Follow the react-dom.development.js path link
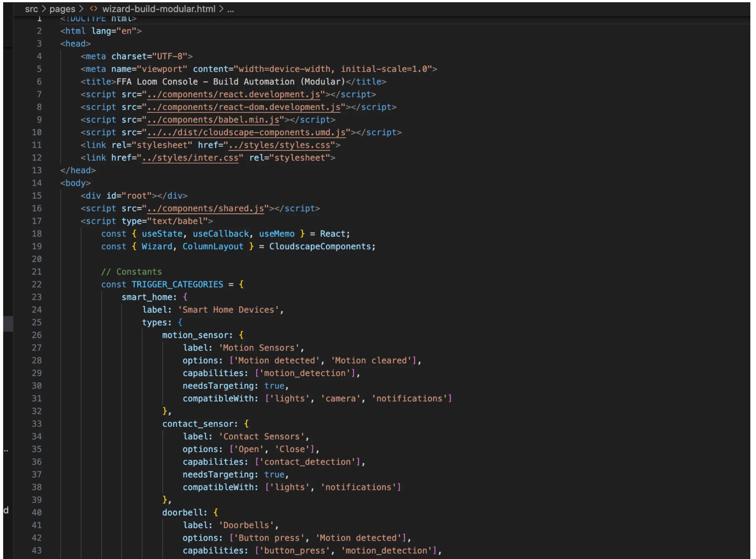The height and width of the screenshot is (559, 756). pyautogui.click(x=244, y=107)
